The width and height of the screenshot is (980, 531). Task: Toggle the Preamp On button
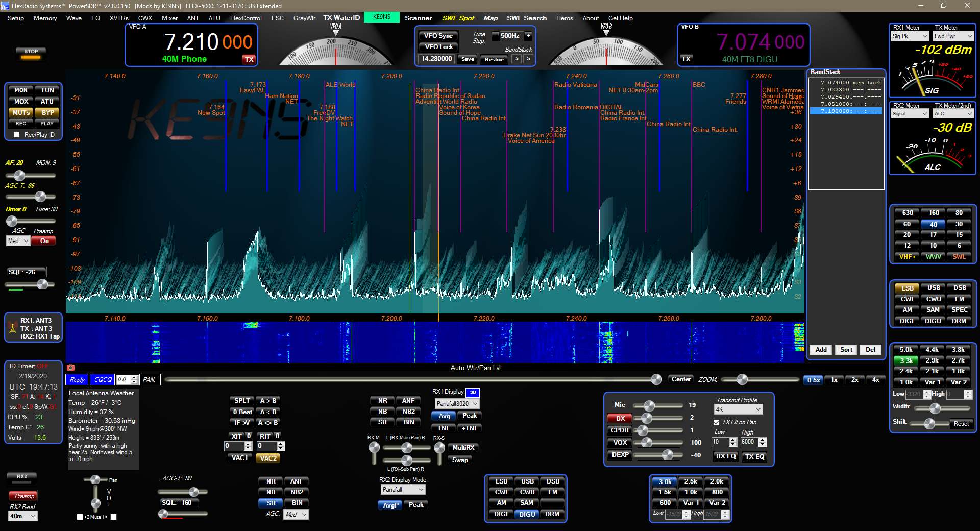point(44,241)
